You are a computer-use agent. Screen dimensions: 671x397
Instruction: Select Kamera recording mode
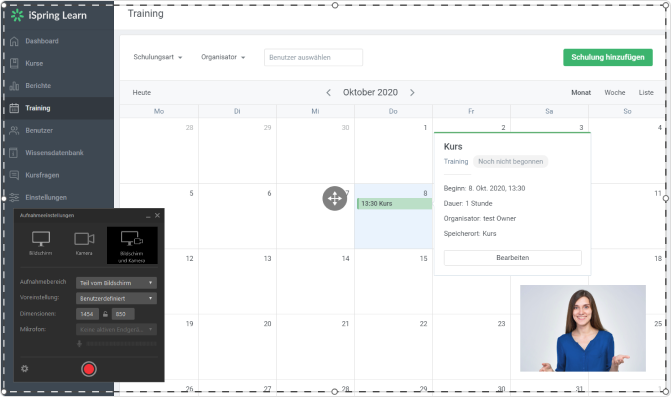tap(84, 243)
